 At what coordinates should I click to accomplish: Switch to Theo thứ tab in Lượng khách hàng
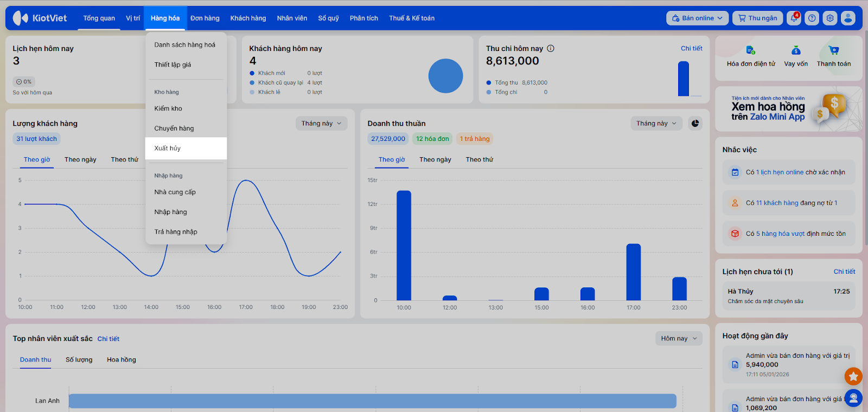tap(125, 159)
